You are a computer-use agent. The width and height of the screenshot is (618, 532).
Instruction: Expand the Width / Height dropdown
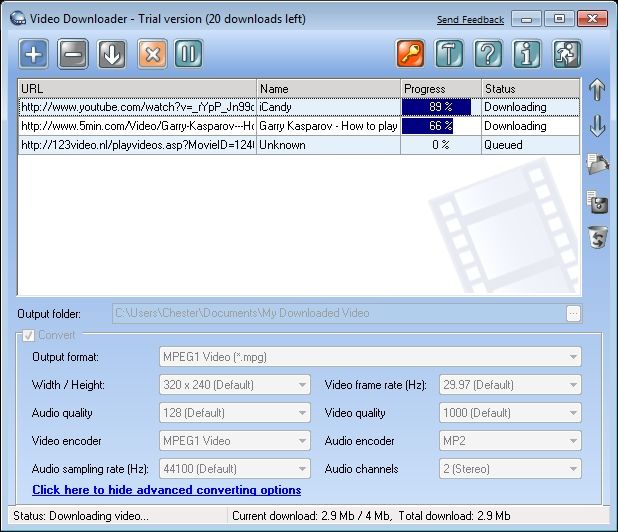click(x=235, y=385)
